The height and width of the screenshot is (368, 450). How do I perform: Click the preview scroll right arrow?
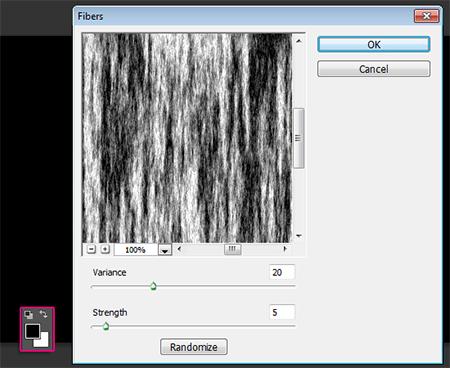pyautogui.click(x=285, y=249)
